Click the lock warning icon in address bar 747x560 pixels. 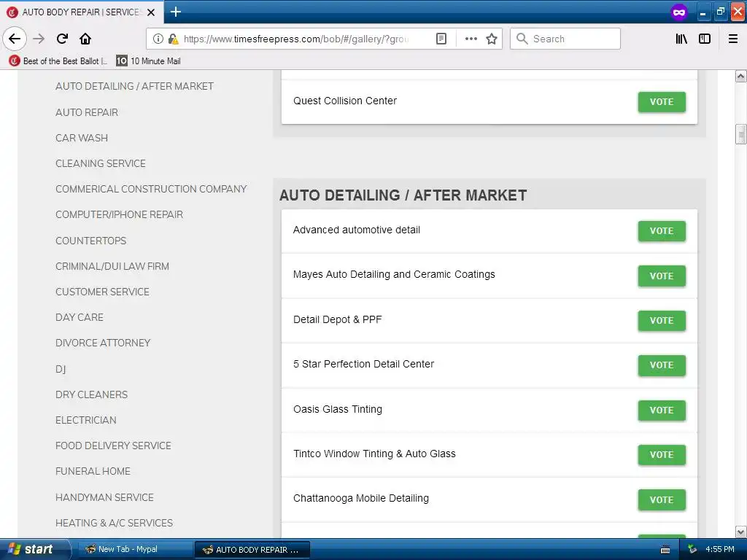click(174, 39)
